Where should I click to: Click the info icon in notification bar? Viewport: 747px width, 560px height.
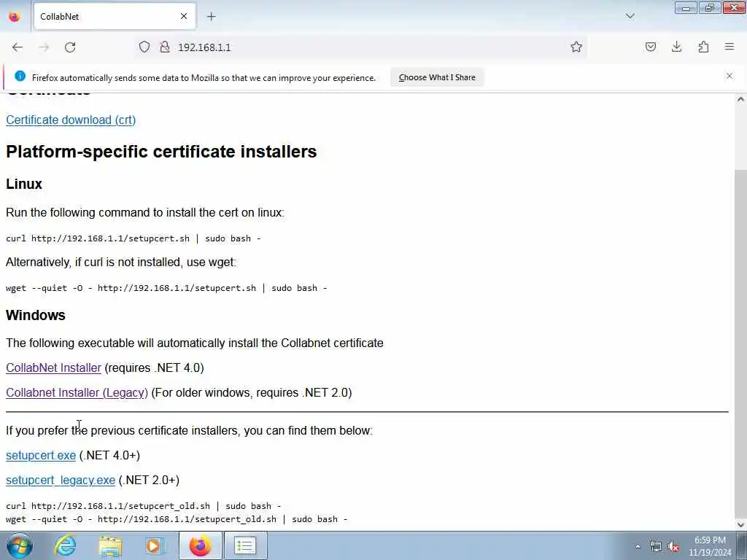point(20,76)
